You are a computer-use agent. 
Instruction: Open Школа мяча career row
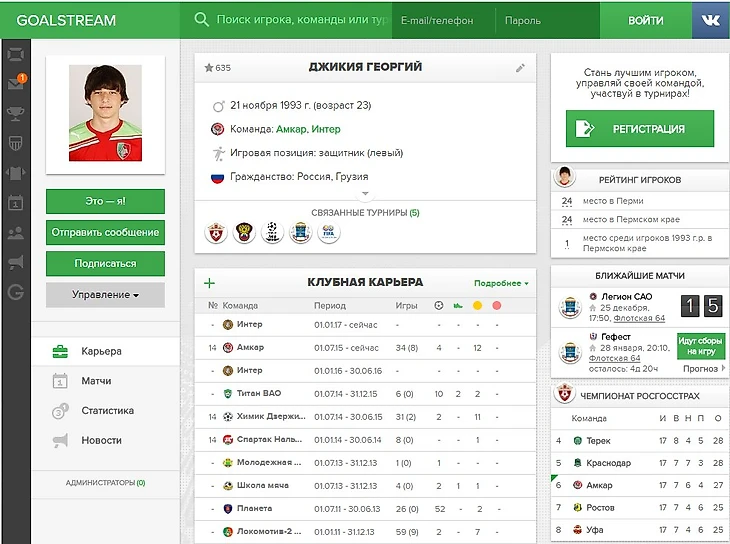tap(365, 486)
